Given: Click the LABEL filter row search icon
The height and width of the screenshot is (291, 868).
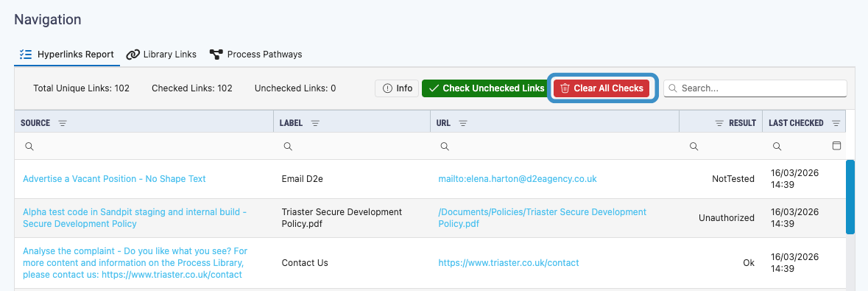Looking at the screenshot, I should pyautogui.click(x=288, y=147).
